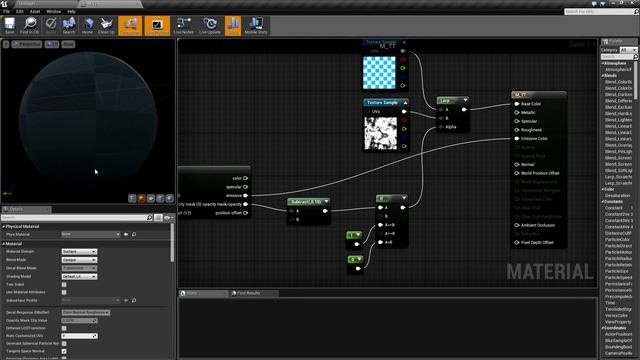Click the Save toolbar icon
Image resolution: width=640 pixels, height=360 pixels.
pyautogui.click(x=9, y=25)
